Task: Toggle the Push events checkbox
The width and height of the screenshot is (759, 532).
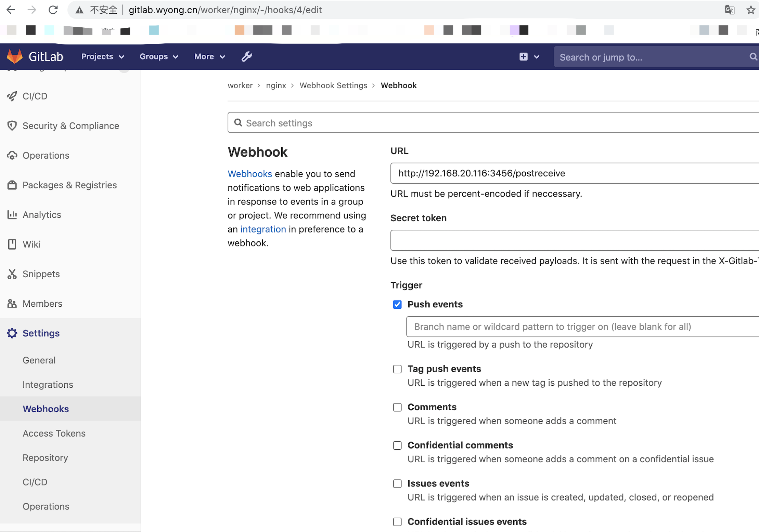Action: 397,304
